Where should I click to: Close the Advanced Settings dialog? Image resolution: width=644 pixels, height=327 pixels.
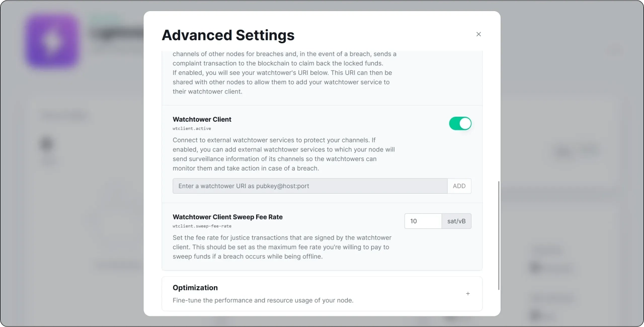(x=478, y=34)
